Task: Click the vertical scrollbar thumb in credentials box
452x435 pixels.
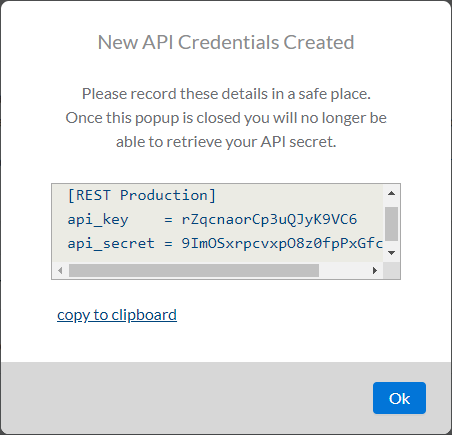Action: point(391,224)
